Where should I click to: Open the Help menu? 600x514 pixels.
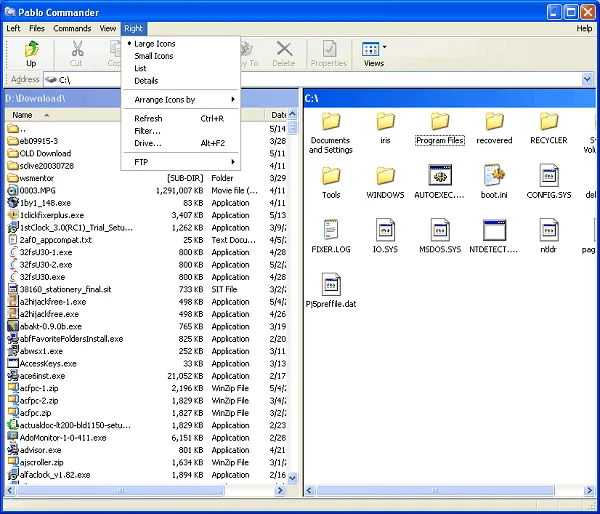[584, 28]
